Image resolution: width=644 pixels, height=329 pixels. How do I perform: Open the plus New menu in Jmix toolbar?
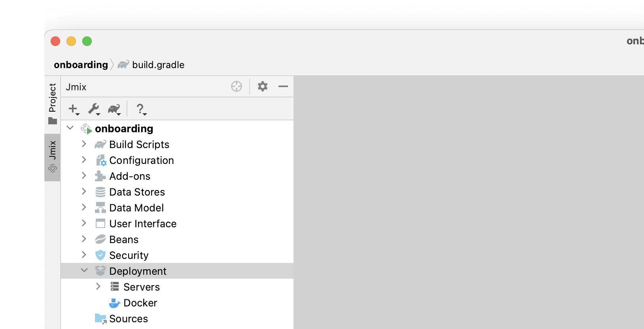(x=74, y=109)
